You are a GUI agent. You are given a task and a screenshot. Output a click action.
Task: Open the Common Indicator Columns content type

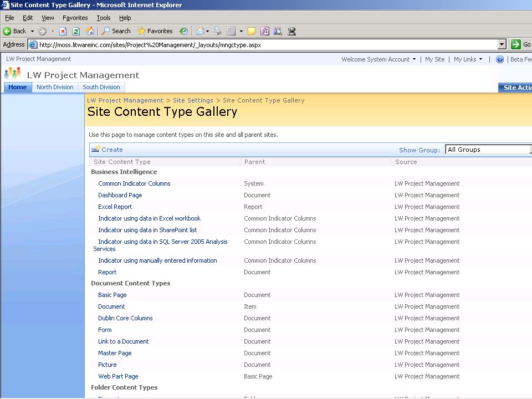point(134,183)
